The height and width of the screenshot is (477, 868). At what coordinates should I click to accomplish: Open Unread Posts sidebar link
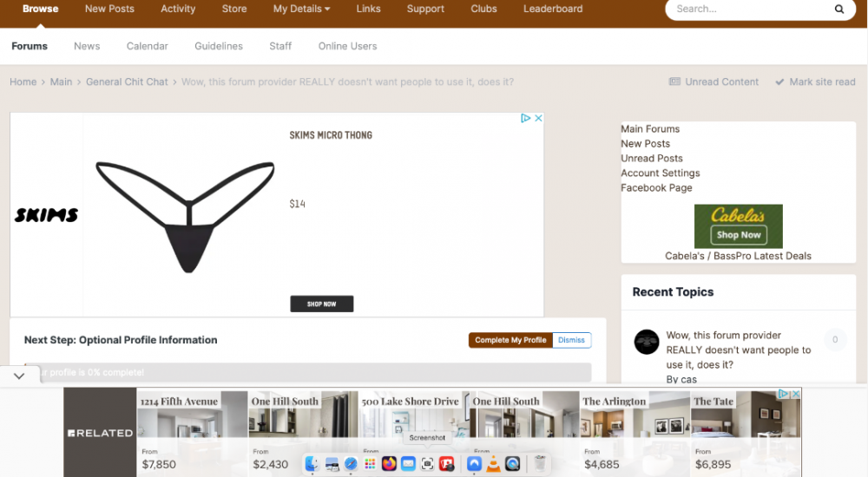point(652,158)
